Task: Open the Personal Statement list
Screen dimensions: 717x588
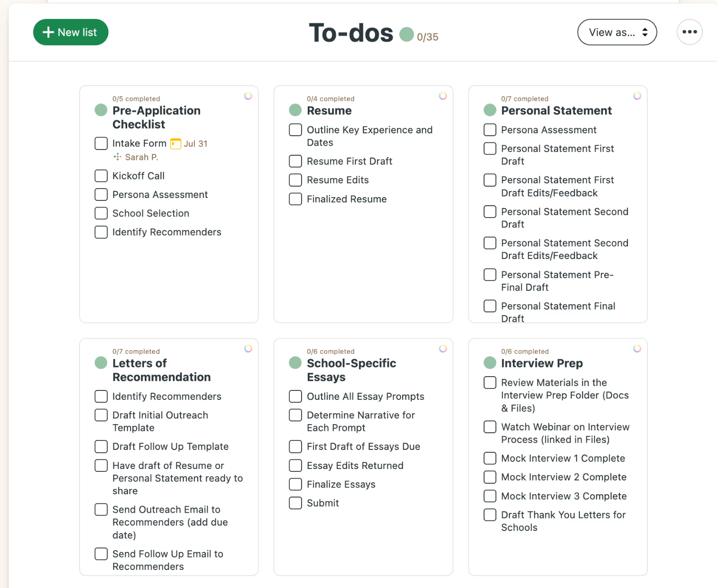Action: coord(556,110)
